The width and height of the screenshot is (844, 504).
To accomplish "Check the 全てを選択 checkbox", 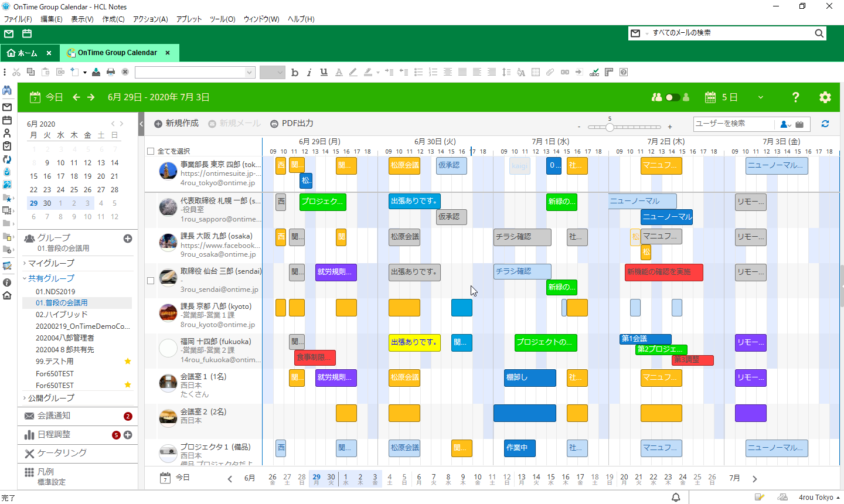I will pyautogui.click(x=151, y=151).
